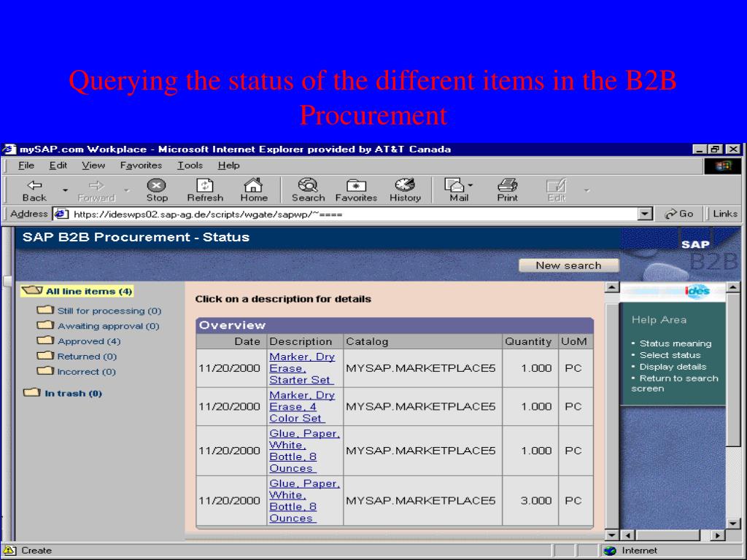The height and width of the screenshot is (560, 747).
Task: Click the ides logo
Action: point(697,291)
